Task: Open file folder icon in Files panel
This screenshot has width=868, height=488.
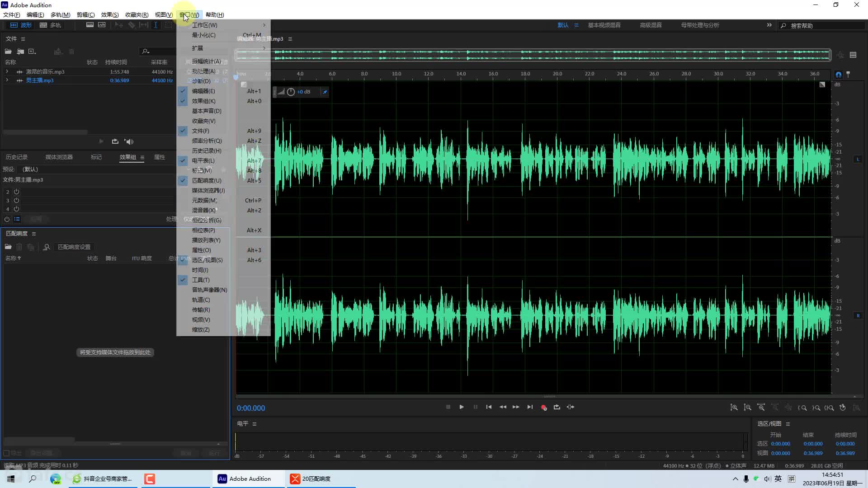Action: [x=8, y=52]
